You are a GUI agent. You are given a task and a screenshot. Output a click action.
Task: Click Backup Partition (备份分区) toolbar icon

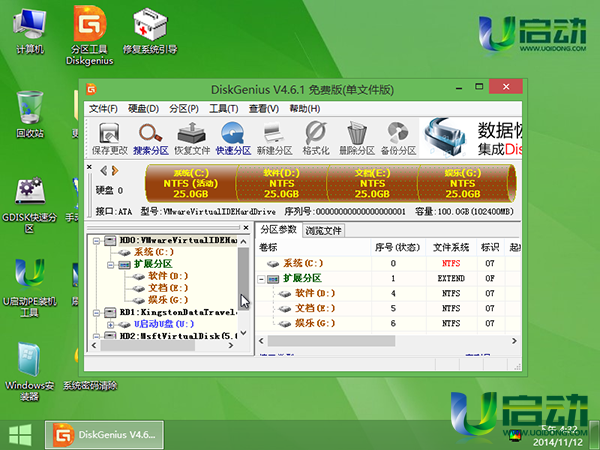pyautogui.click(x=398, y=138)
